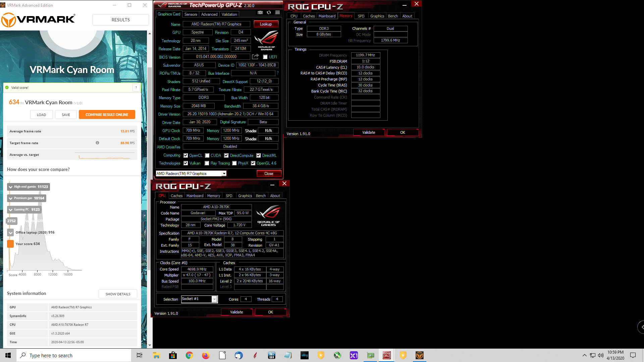Open the notification center icon
The width and height of the screenshot is (644, 362).
pos(633,355)
